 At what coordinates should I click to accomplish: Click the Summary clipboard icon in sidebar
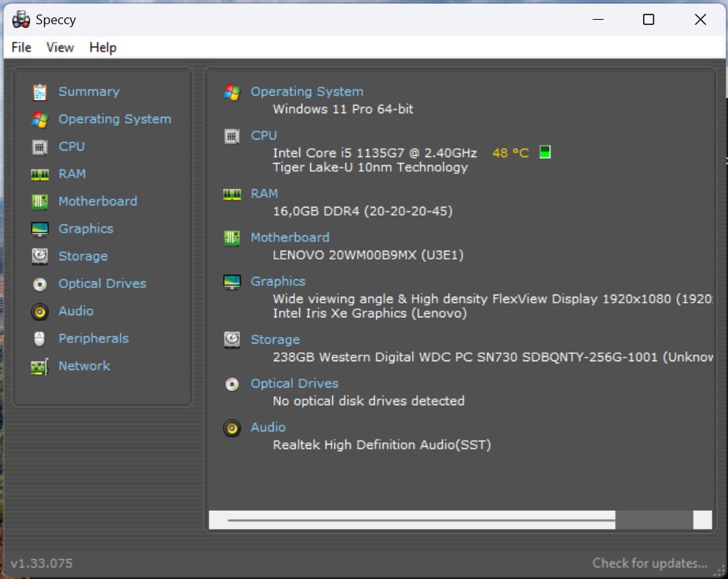point(40,92)
